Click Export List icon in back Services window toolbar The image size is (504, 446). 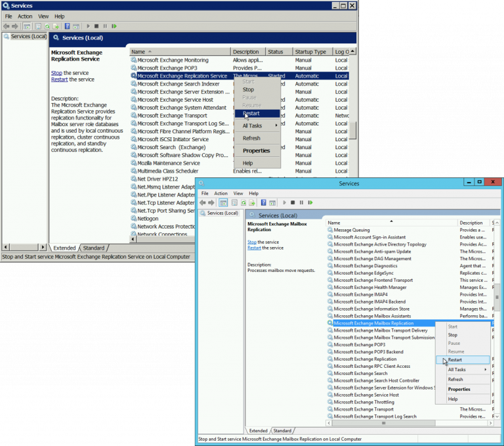click(56, 26)
